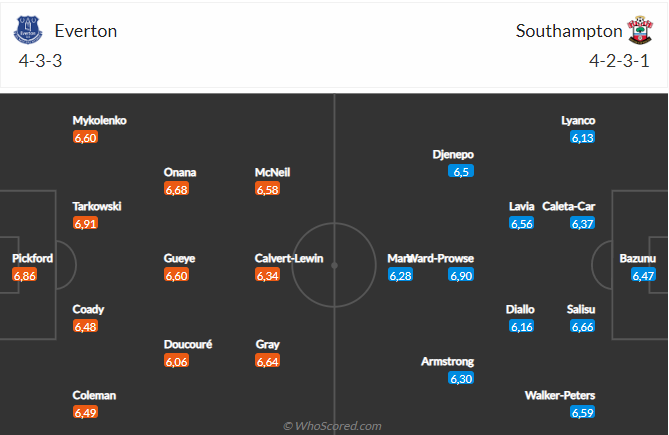The image size is (669, 435).
Task: Select the Armstrong player name
Action: [x=447, y=361]
